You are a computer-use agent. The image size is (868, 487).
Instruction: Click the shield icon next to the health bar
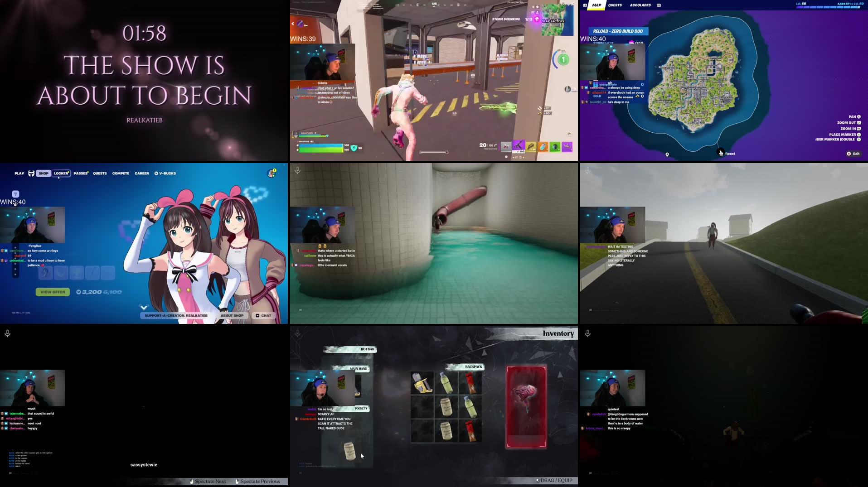coord(354,148)
